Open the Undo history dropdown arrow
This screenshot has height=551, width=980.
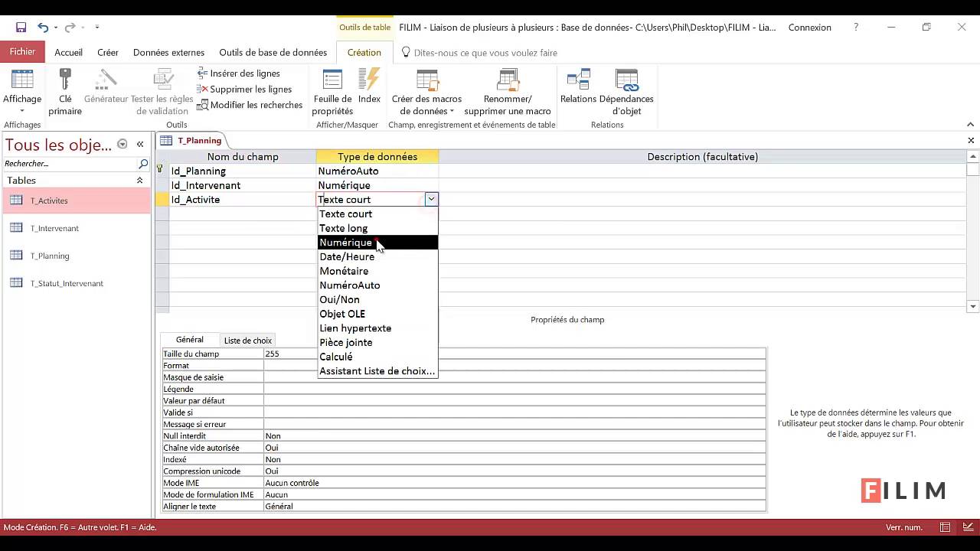(x=56, y=28)
